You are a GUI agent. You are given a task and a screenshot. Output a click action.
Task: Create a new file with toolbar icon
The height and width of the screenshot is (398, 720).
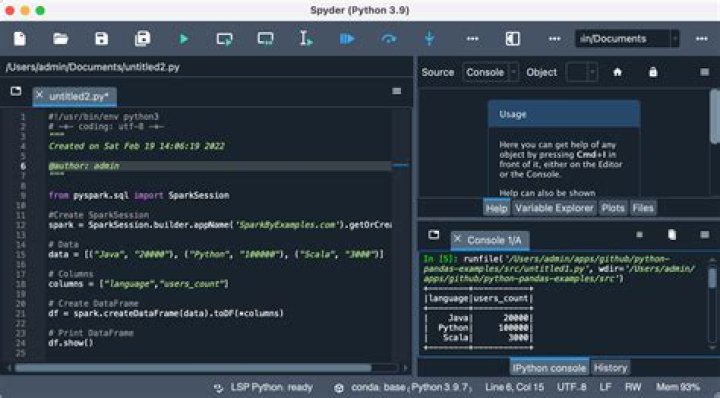pos(20,39)
